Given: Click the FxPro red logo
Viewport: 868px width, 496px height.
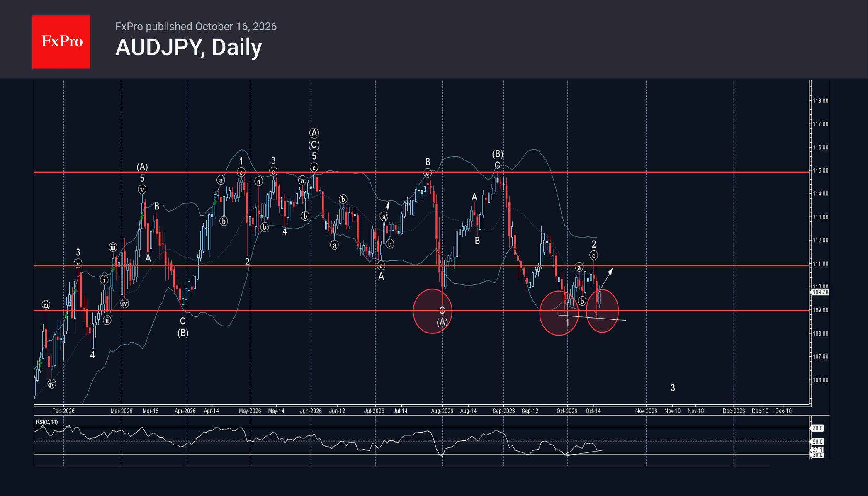Looking at the screenshot, I should tap(61, 41).
